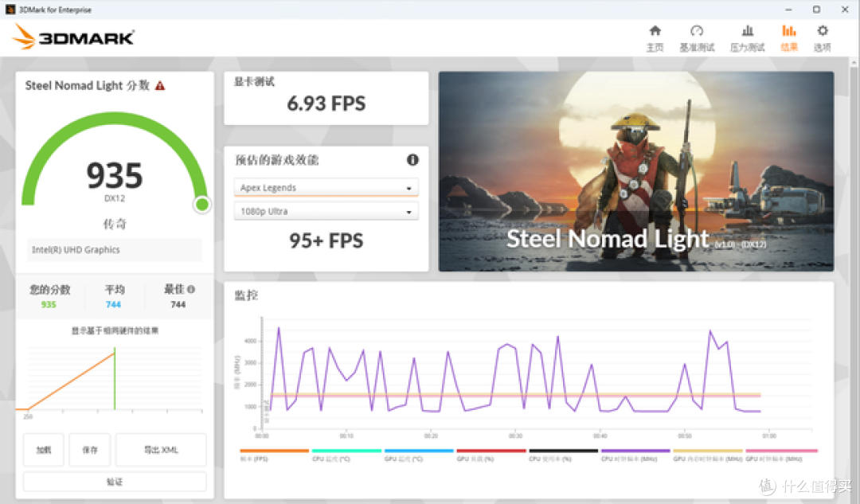Click the 935 score on the gauge

click(115, 175)
